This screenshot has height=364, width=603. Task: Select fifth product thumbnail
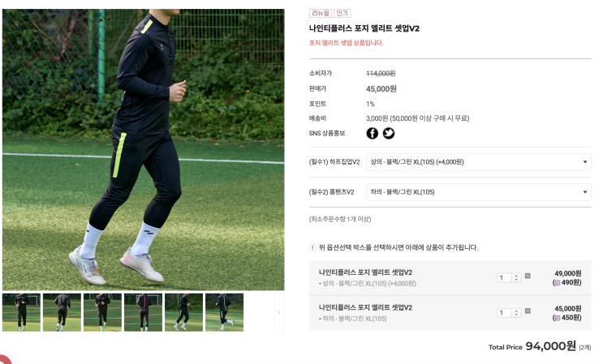[x=184, y=312]
